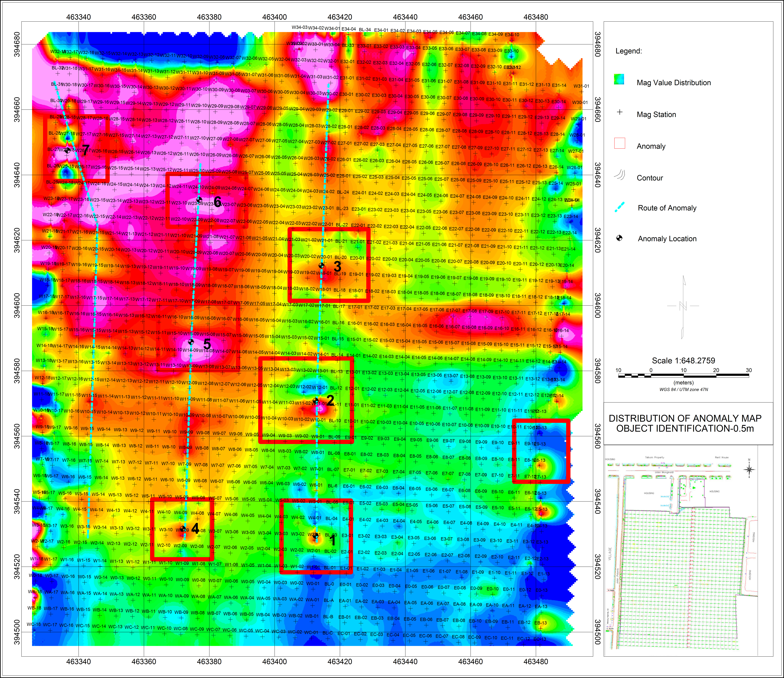Click the Anomaly Location marker in legend
Screen dimensions: 784x678
coord(619,238)
